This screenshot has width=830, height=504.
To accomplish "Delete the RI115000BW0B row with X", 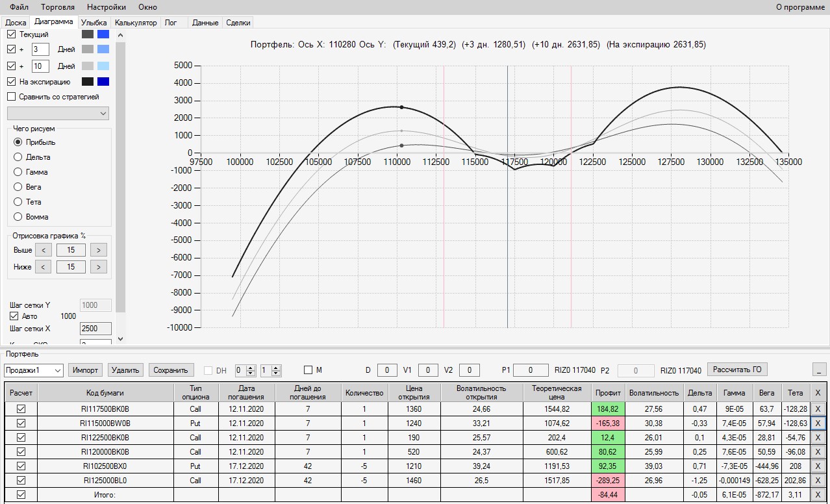I will tap(818, 423).
